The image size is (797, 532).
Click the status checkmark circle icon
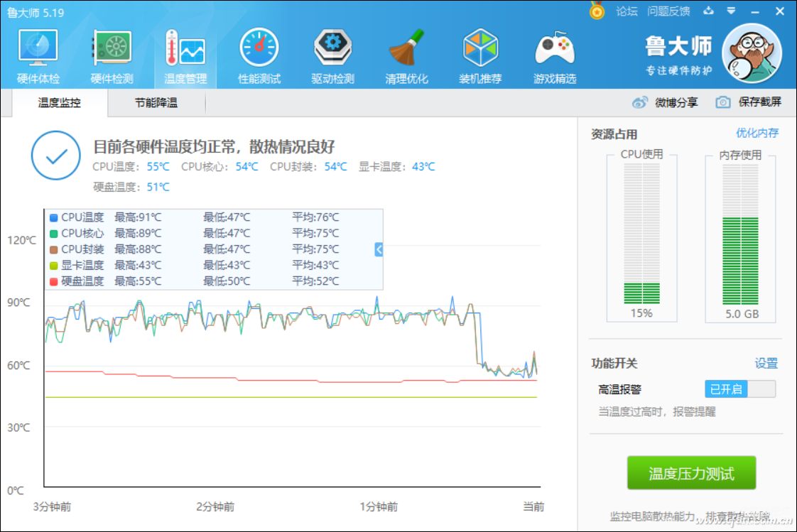(56, 156)
